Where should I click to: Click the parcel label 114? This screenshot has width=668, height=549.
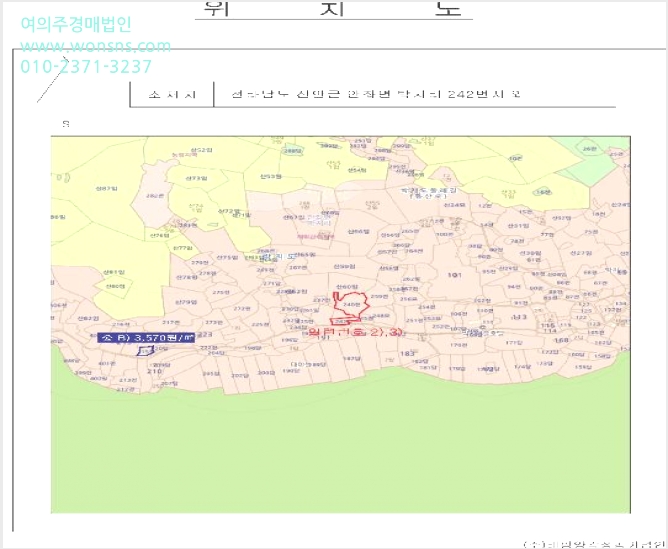coord(550,331)
